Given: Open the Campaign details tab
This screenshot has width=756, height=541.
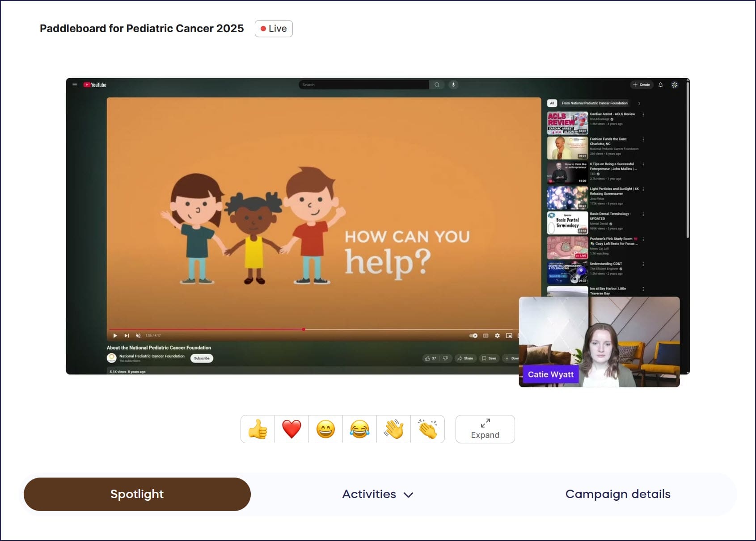Looking at the screenshot, I should [x=617, y=494].
